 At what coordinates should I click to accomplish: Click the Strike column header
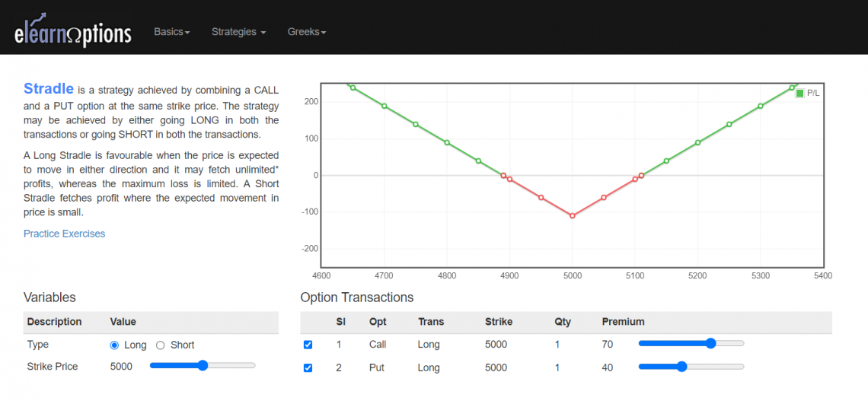coord(498,322)
